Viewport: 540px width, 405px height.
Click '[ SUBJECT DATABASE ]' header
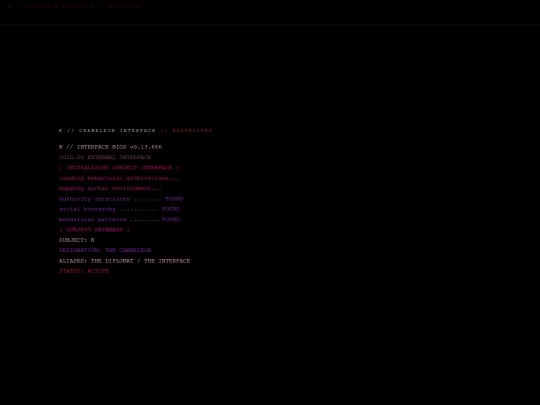pos(94,230)
